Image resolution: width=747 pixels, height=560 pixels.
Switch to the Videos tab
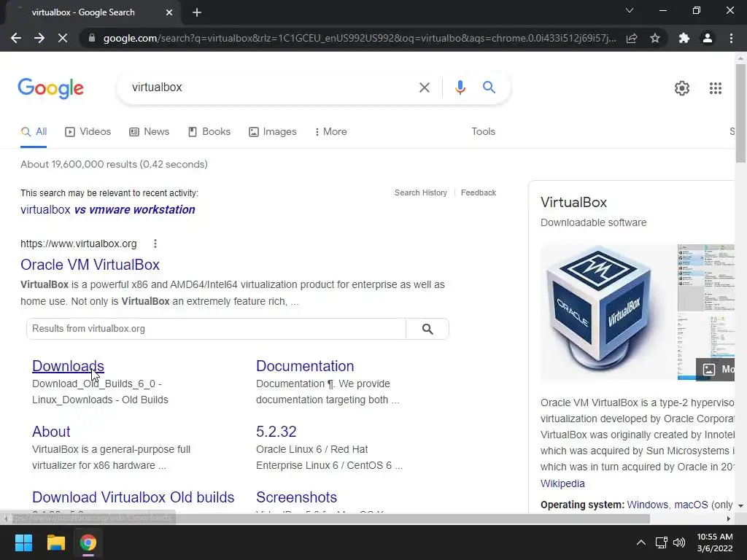(88, 132)
